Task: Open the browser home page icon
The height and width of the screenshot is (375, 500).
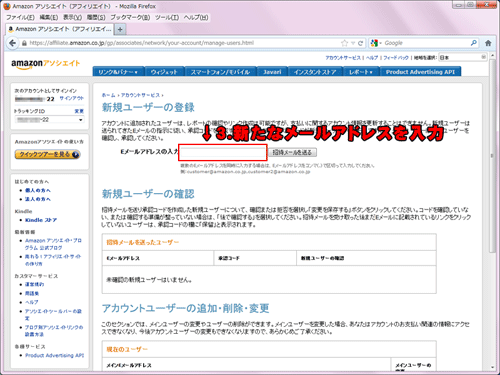Action: (x=488, y=43)
